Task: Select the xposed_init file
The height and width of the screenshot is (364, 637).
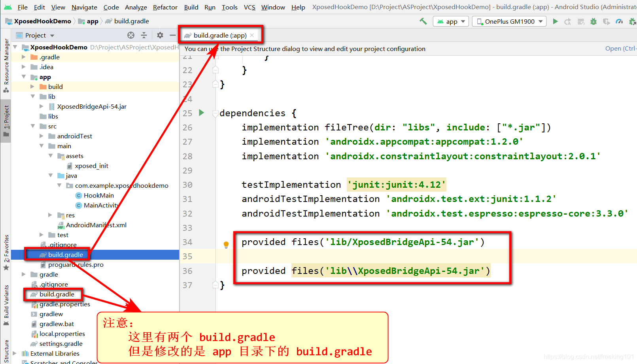Action: tap(91, 166)
